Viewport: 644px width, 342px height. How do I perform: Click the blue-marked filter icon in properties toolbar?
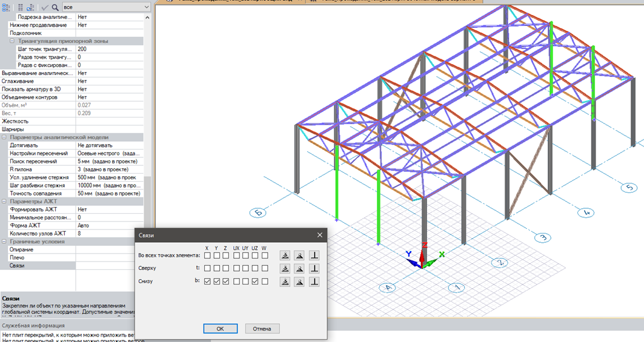click(x=30, y=7)
